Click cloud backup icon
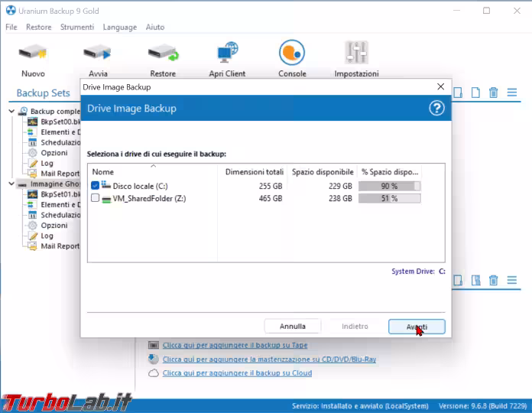The height and width of the screenshot is (413, 532). pos(154,373)
